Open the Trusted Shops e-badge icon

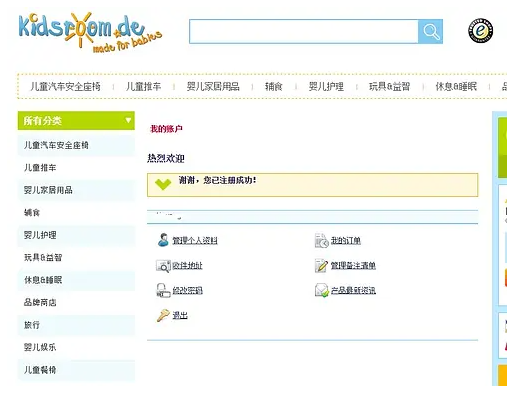coord(480,31)
